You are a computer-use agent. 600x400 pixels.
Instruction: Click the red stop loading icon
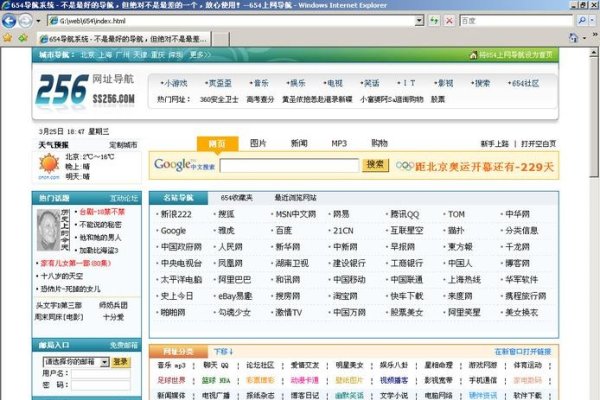(449, 21)
